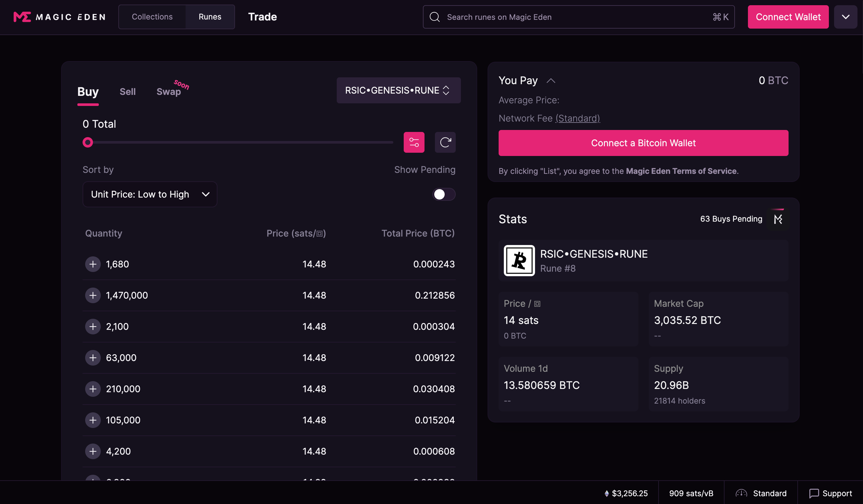Screen dimensions: 863x504
Task: Click the Total quantity slider handle
Action: pos(88,142)
